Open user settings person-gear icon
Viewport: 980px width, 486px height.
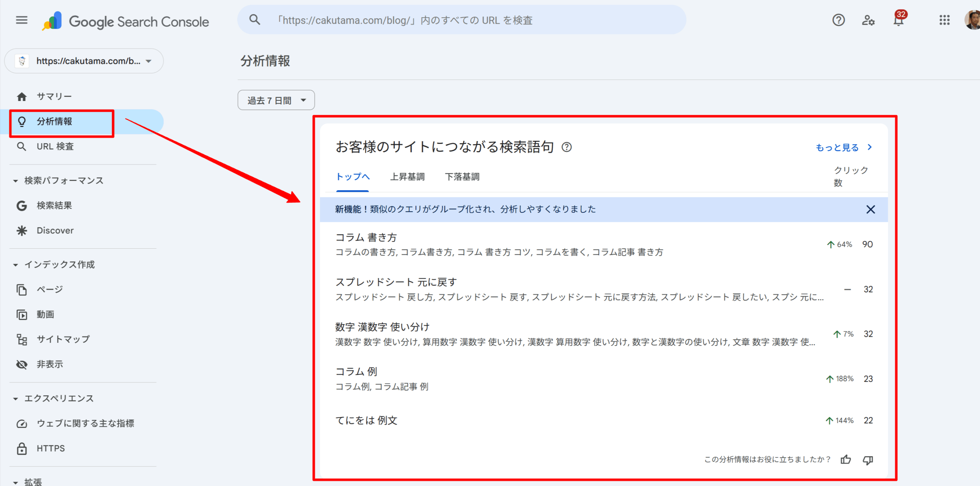(x=868, y=20)
